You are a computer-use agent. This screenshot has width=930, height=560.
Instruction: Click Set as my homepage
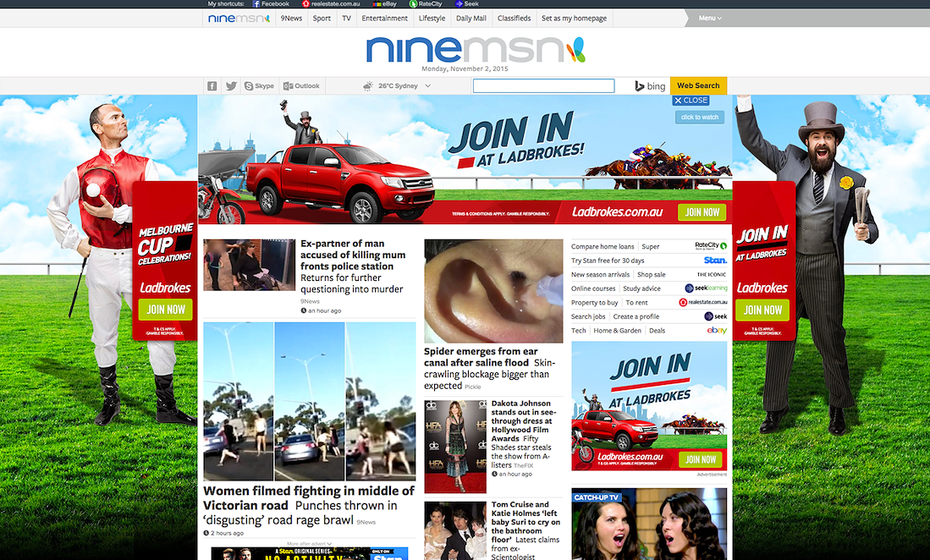tap(574, 19)
